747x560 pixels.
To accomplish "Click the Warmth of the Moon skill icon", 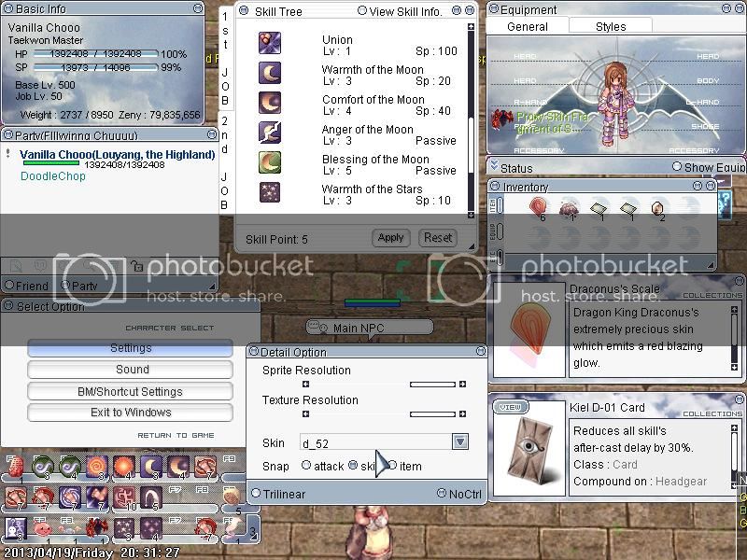I will [x=270, y=73].
